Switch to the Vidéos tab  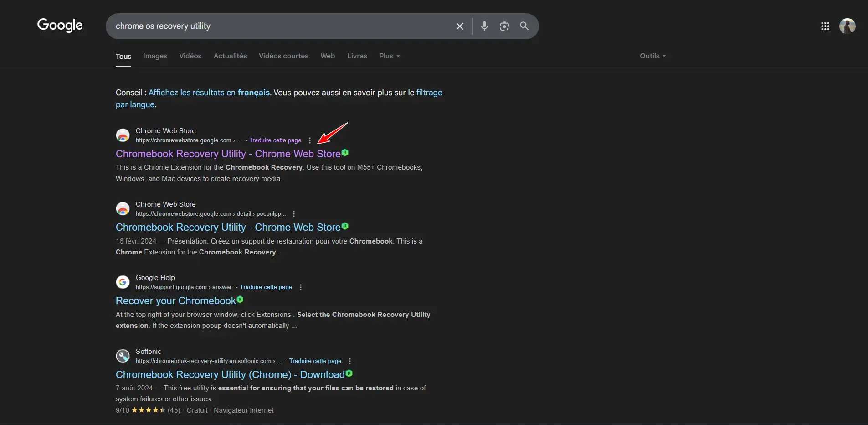coord(190,56)
